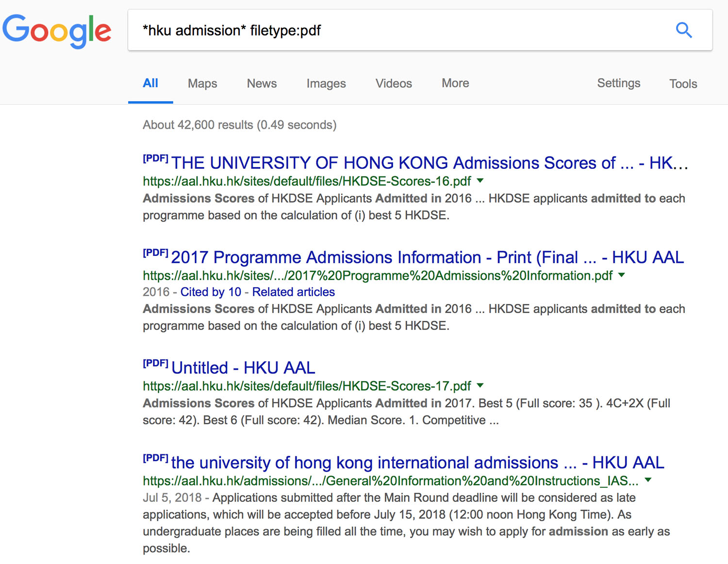Image resolution: width=728 pixels, height=564 pixels.
Task: Click the 'About 42,600 results' stats text
Action: click(x=239, y=125)
